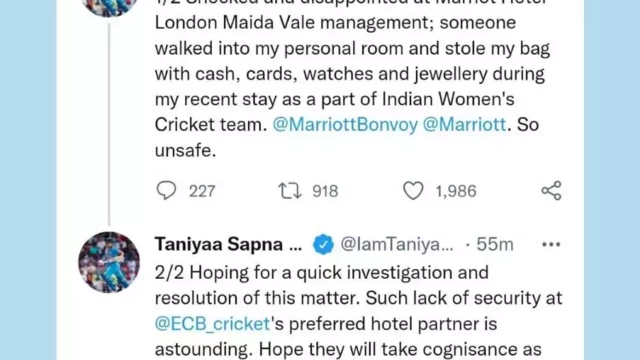Click the 1,986 likes count
Viewport: 640px width, 360px height.
(456, 191)
